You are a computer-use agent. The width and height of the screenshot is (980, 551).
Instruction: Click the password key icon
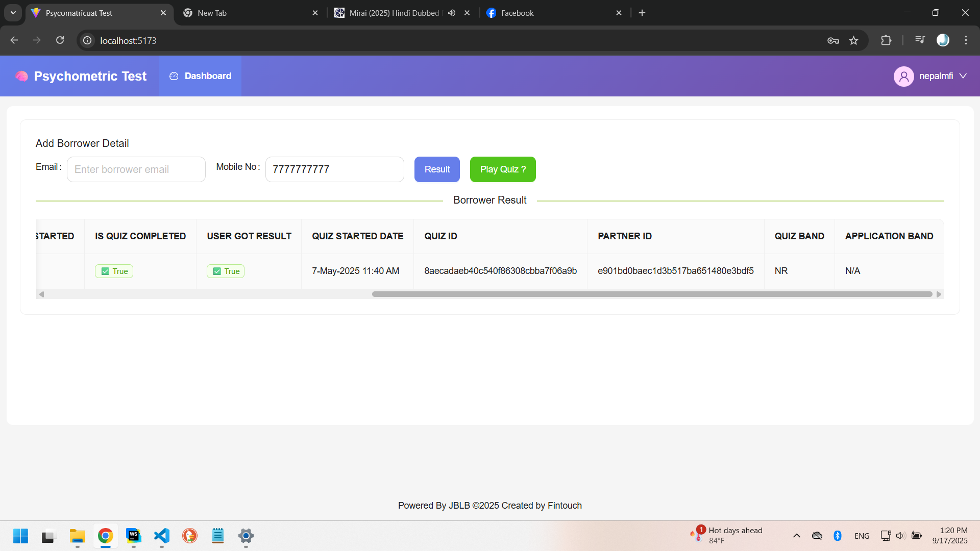point(833,41)
